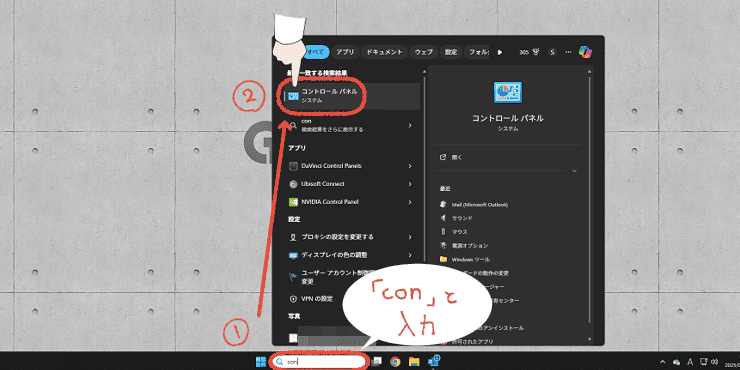Open NVIDIA Control Panel app icon
This screenshot has height=370, width=740.
[293, 202]
